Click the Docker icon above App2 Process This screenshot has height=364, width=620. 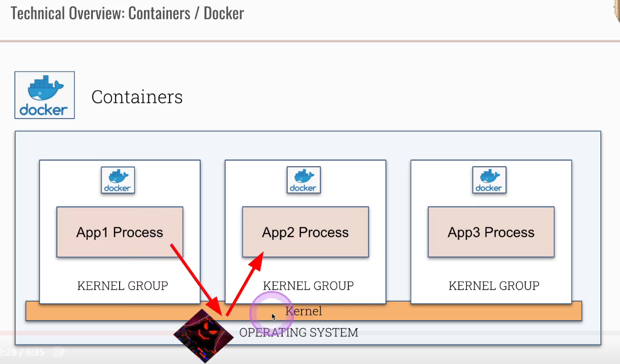[x=304, y=180]
